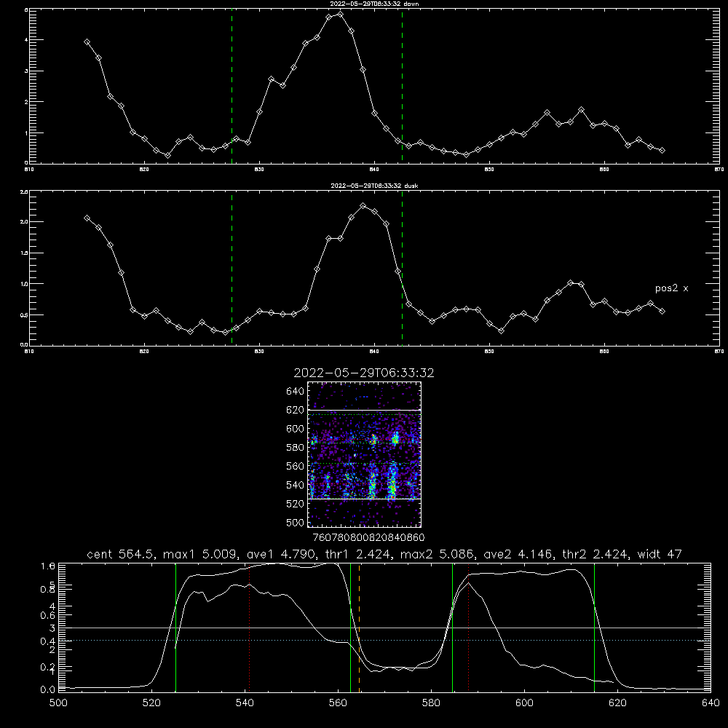Viewport: 728px width, 728px height.
Task: Click the left green dashed line in the dawn plot
Action: pyautogui.click(x=232, y=87)
